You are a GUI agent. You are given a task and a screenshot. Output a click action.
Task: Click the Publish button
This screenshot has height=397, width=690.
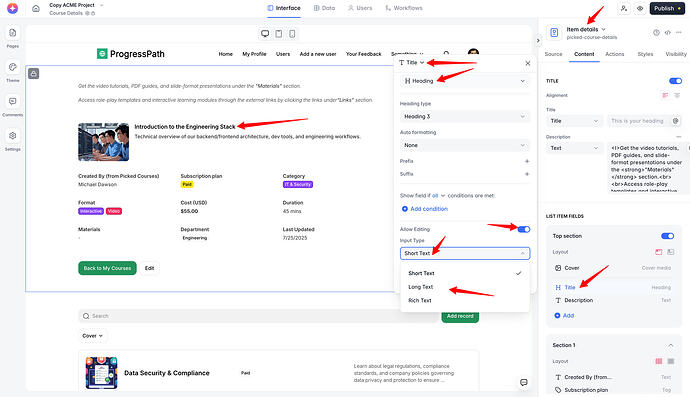(667, 8)
